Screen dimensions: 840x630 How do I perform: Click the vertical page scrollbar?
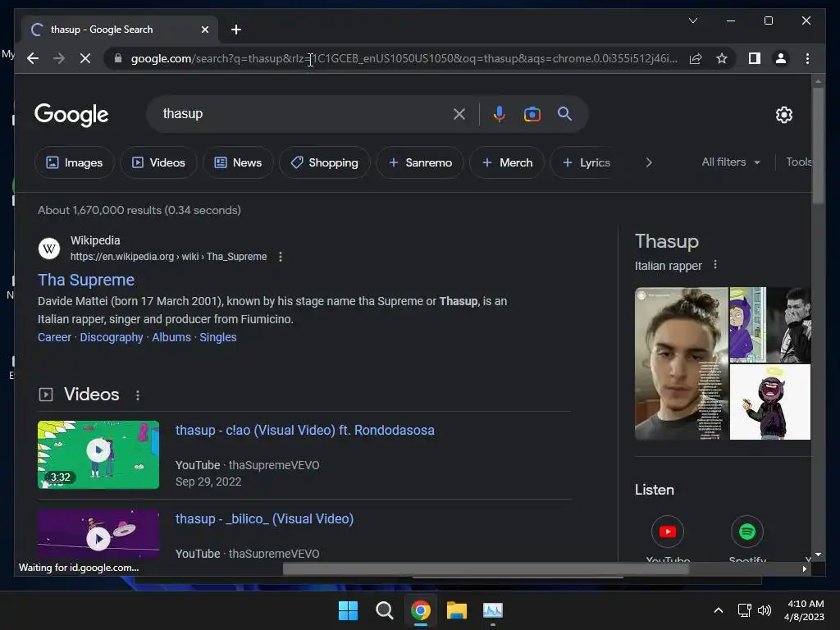(818, 144)
